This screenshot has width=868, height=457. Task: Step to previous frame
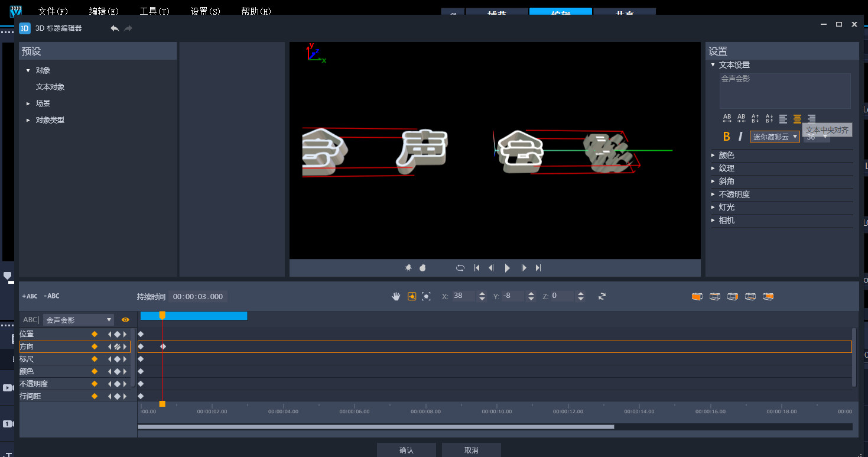coord(491,268)
